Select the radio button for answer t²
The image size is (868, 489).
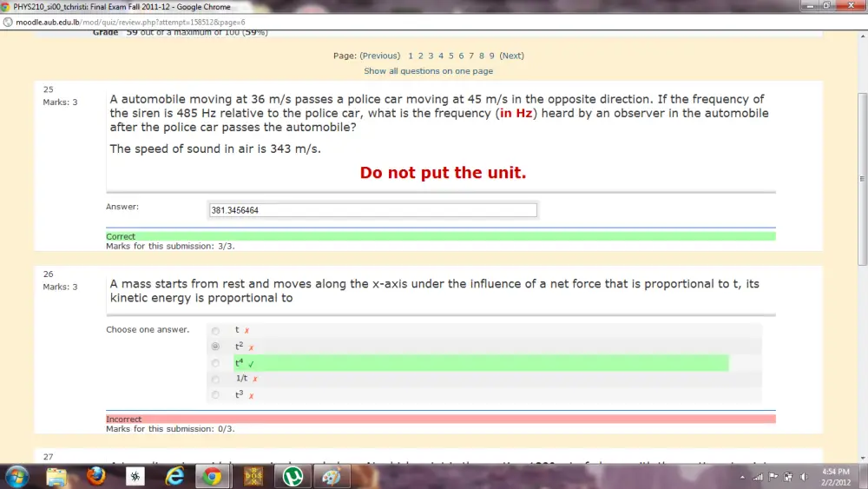tap(215, 346)
